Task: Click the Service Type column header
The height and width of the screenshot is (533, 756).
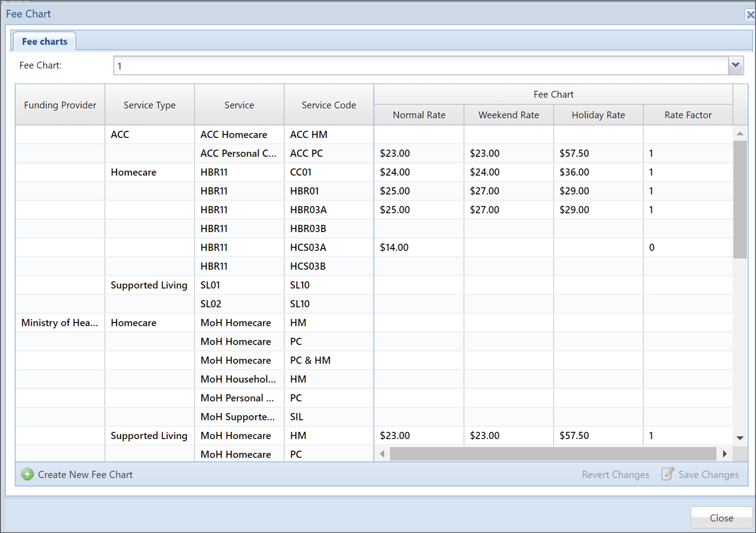Action: tap(149, 105)
